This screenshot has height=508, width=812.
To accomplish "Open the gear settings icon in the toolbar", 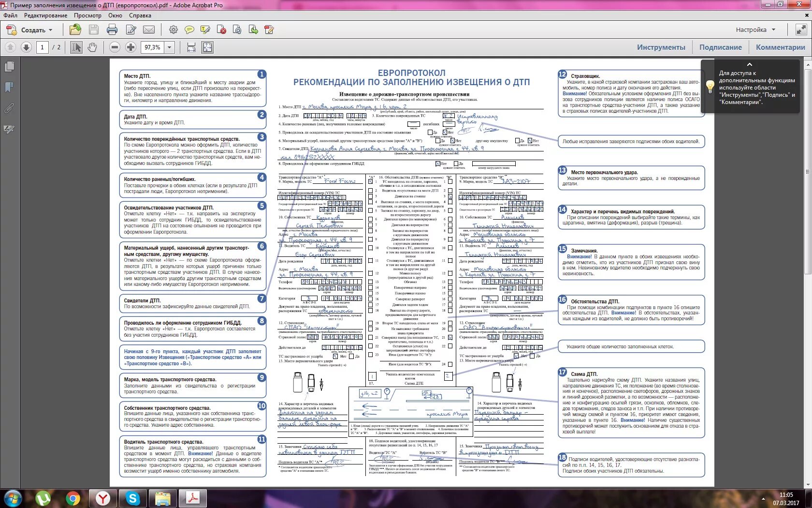I will 173,30.
